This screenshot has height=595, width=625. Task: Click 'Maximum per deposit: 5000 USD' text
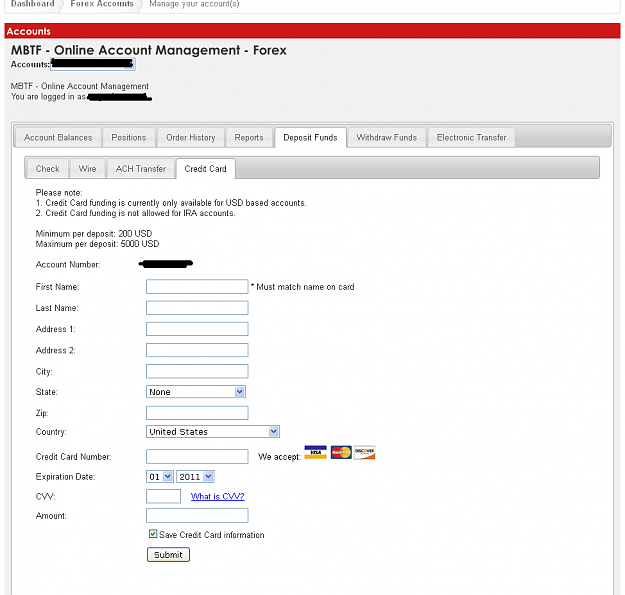(97, 244)
